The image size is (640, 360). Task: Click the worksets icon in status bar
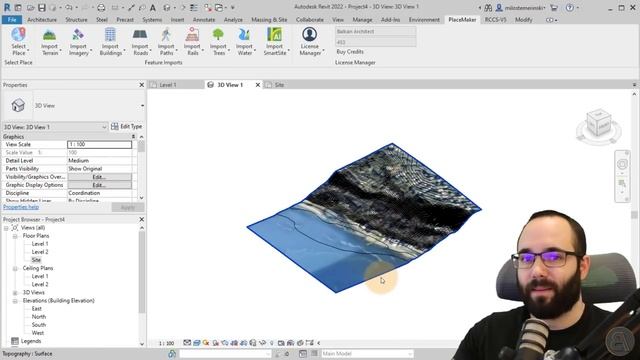(172, 353)
